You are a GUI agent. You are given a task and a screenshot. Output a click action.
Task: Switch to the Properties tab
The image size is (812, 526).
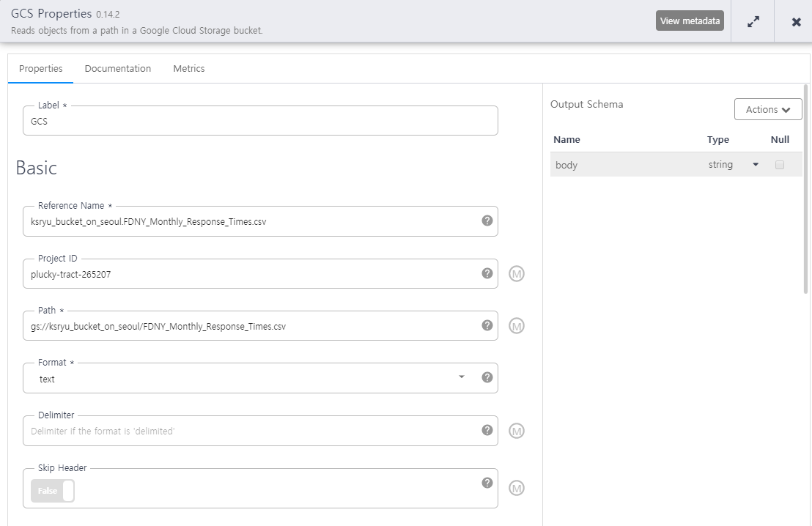(41, 68)
